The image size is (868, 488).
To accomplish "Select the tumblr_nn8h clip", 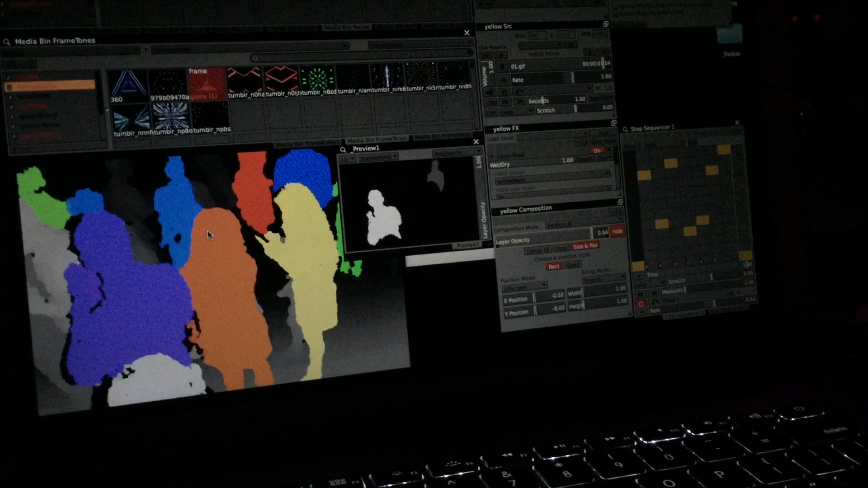I will click(454, 75).
